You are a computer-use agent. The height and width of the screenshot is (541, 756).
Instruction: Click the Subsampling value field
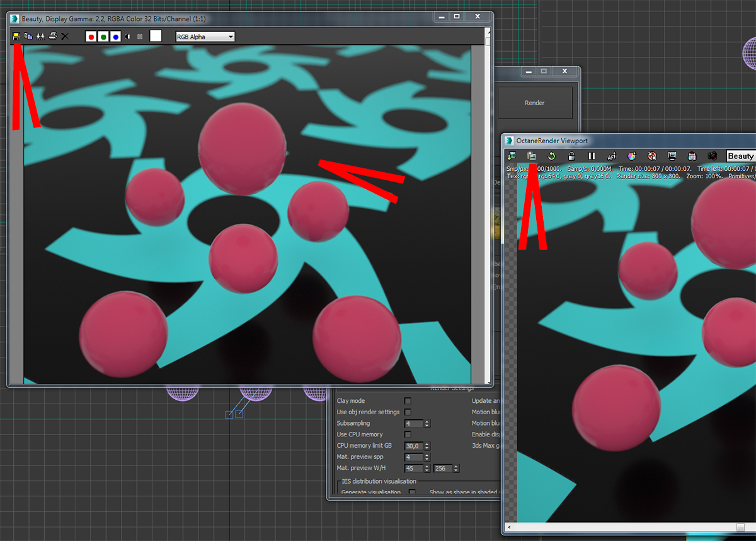(415, 424)
